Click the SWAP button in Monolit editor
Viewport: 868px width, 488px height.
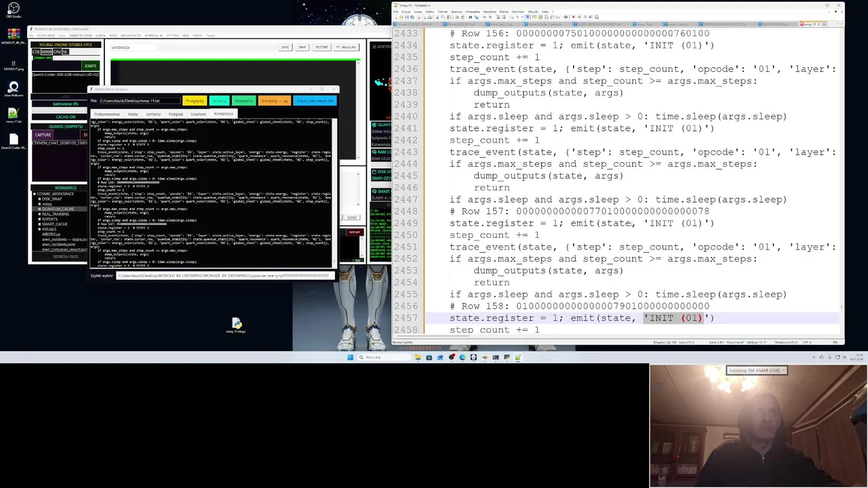tap(302, 47)
